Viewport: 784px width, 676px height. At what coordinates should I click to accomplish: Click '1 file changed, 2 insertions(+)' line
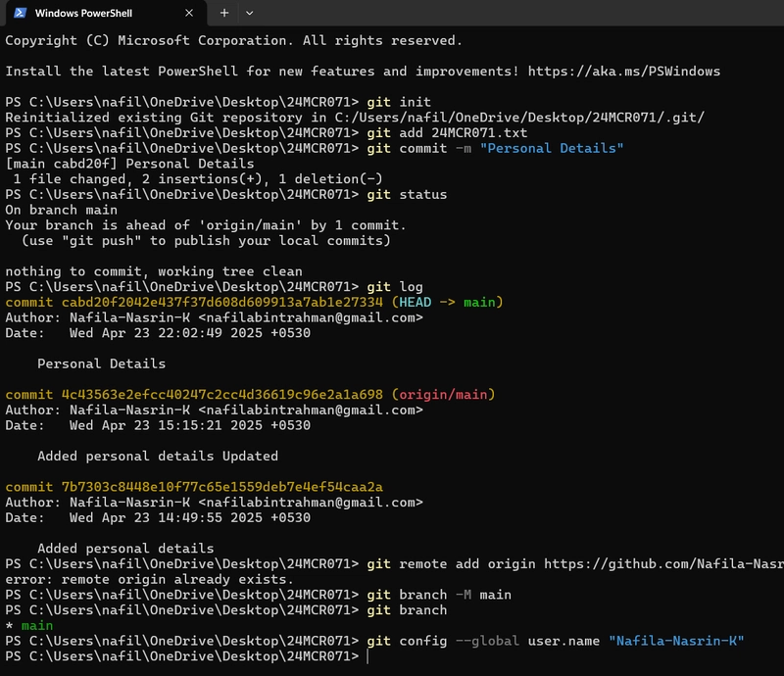(198, 179)
